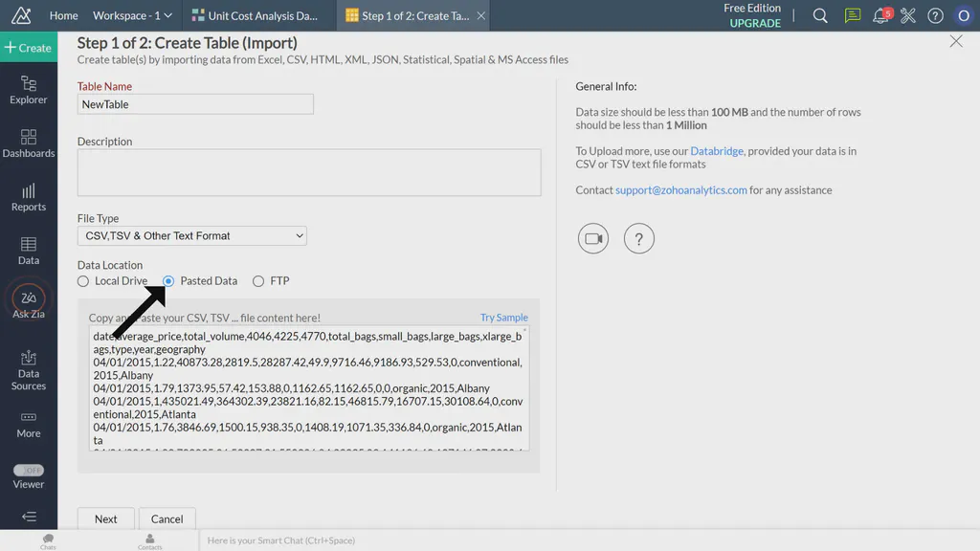Open the Try Sample link

click(504, 317)
